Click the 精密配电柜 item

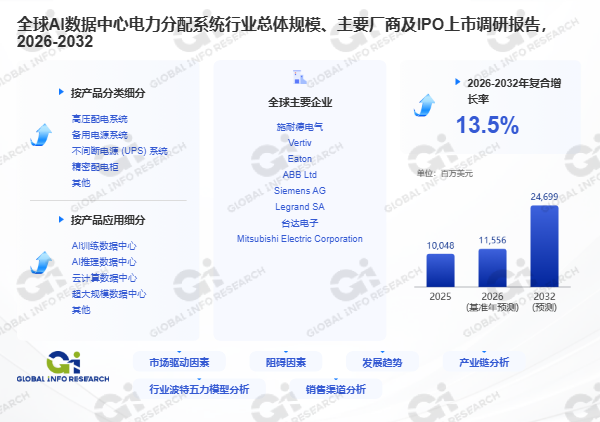tap(95, 167)
